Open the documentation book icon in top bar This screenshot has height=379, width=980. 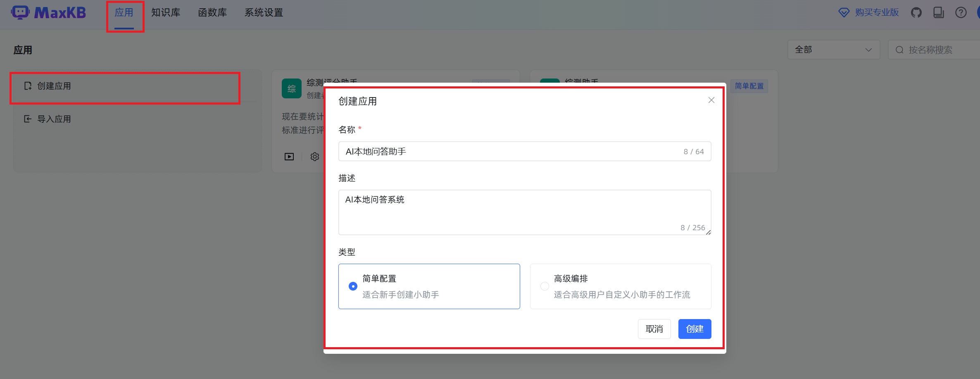[x=938, y=12]
